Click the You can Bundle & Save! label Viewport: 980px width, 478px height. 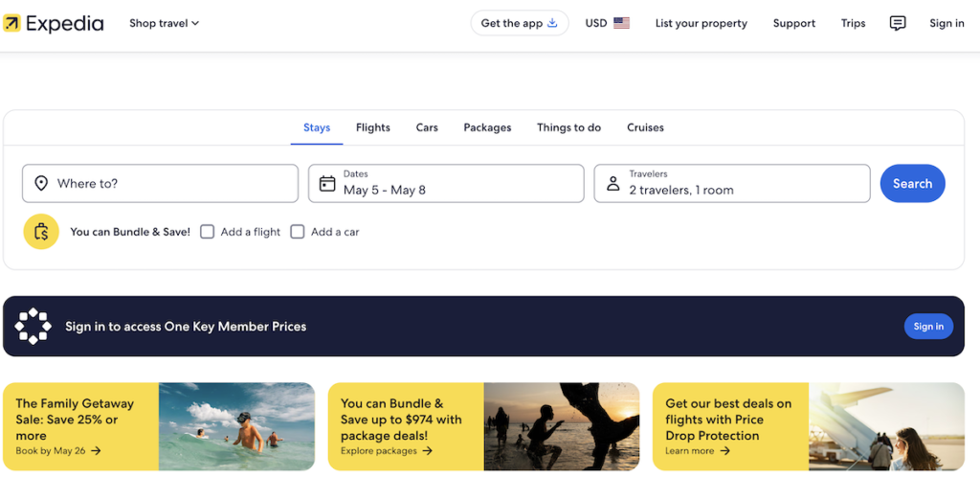coord(130,232)
